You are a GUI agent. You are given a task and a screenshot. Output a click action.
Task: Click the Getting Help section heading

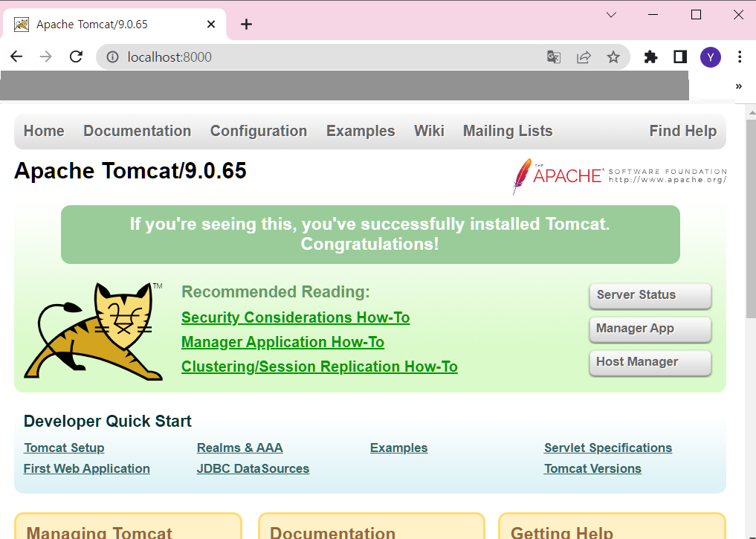point(562,532)
